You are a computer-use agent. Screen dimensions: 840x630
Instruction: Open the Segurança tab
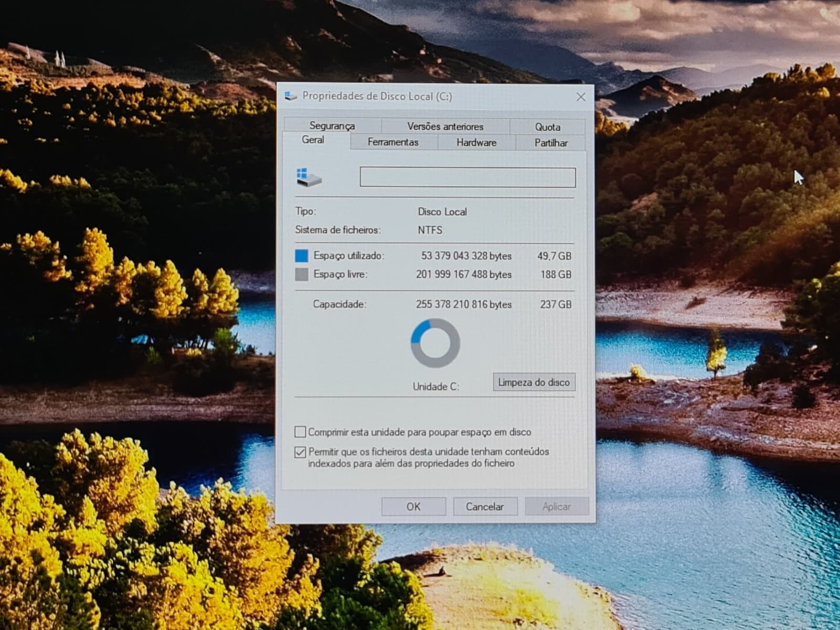click(x=332, y=126)
